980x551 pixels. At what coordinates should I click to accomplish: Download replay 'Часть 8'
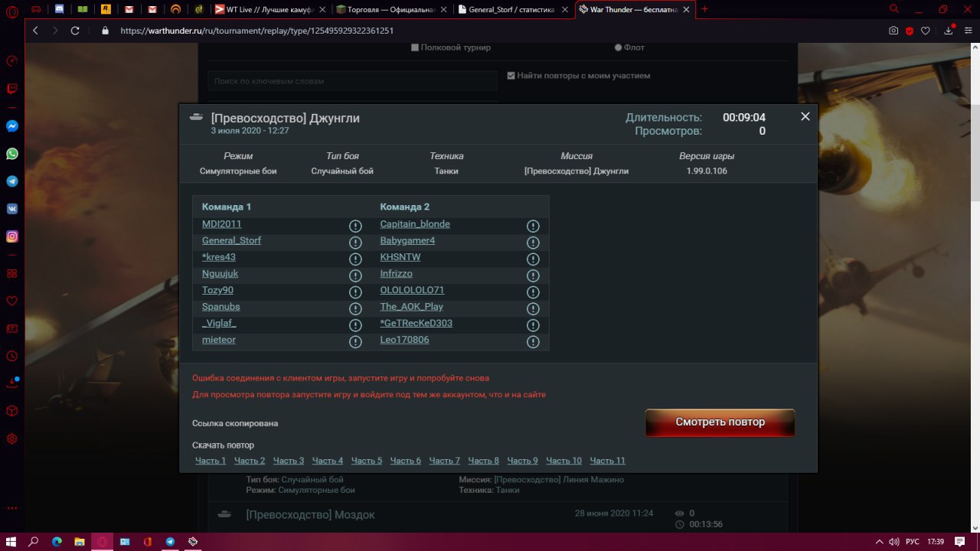pos(484,461)
